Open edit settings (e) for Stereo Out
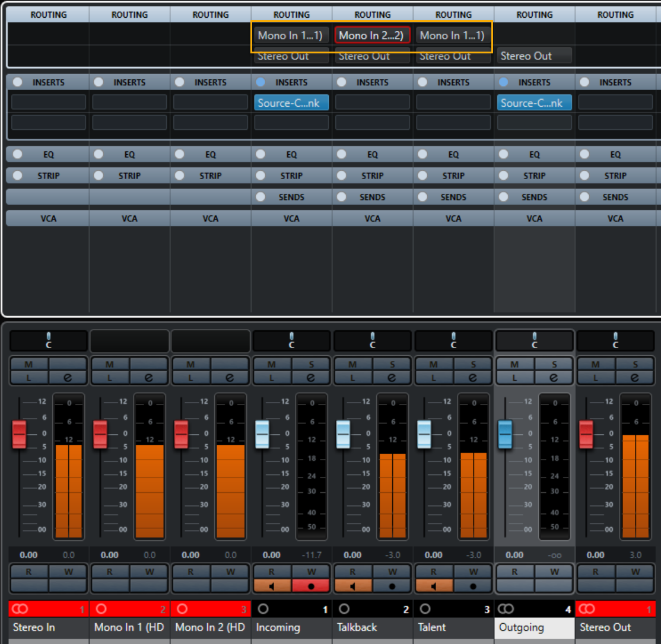The width and height of the screenshot is (661, 644). pyautogui.click(x=634, y=377)
